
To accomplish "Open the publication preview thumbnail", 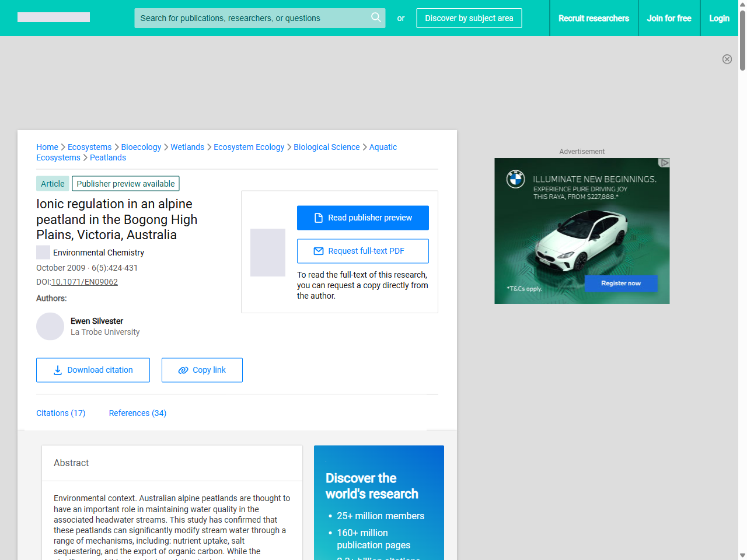I will (x=267, y=253).
